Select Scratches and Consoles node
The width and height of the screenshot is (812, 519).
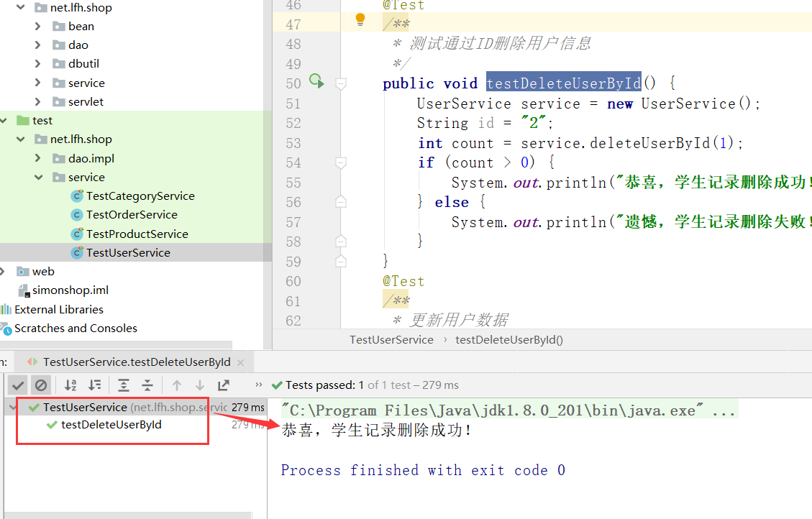(76, 328)
